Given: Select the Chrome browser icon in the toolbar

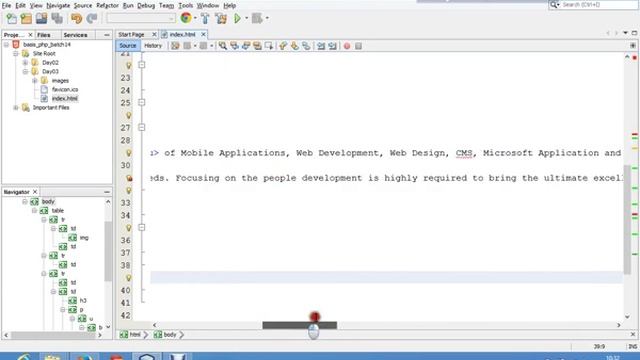Looking at the screenshot, I should 186,18.
